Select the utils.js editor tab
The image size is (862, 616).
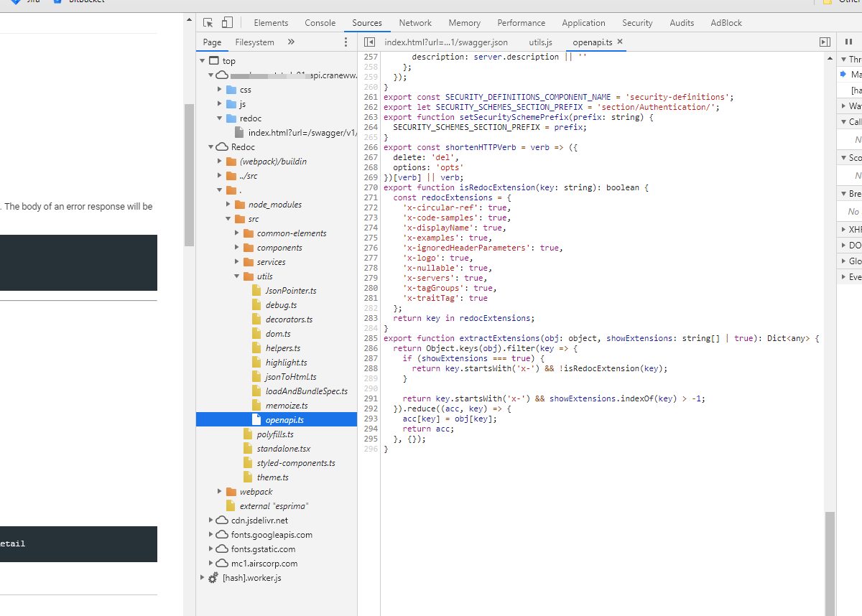pos(540,42)
